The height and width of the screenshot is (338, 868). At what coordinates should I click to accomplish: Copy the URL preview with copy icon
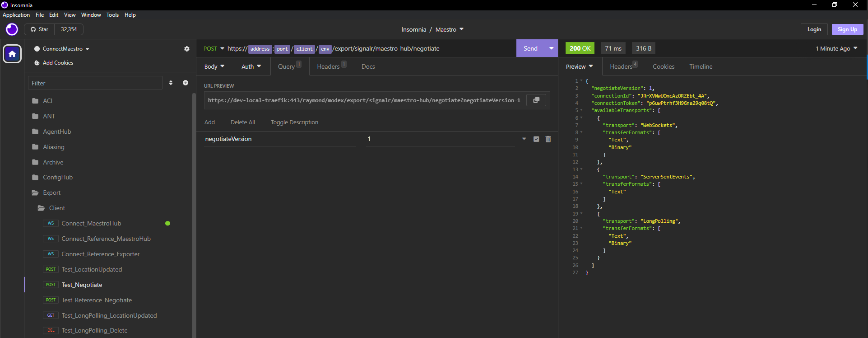pyautogui.click(x=536, y=100)
